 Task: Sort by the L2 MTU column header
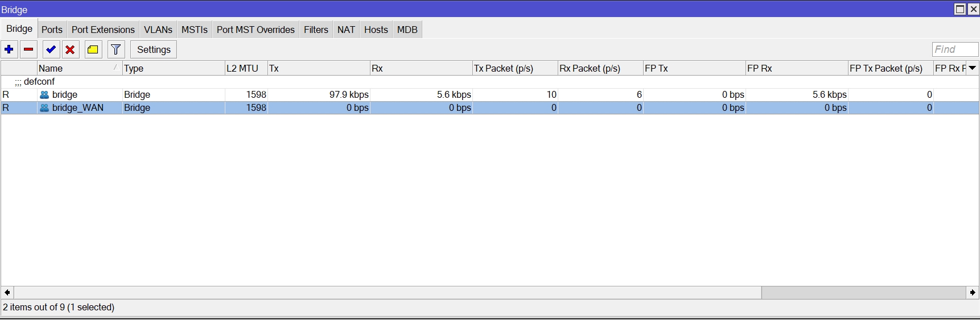[x=245, y=68]
